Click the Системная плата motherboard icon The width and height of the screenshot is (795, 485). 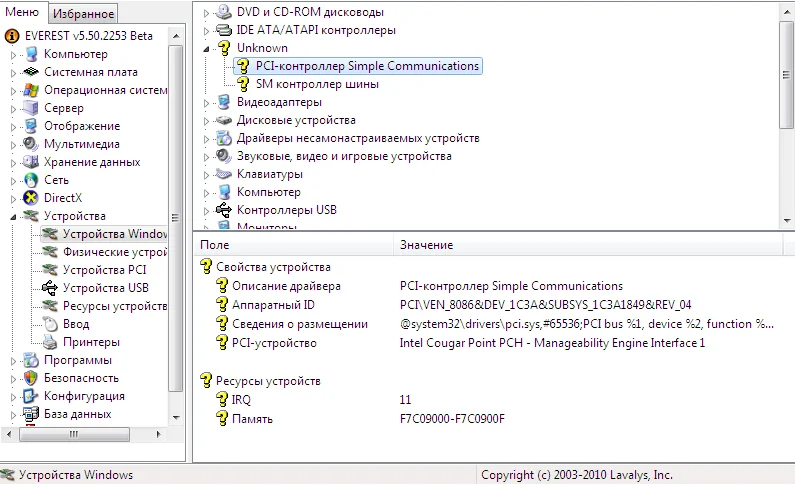tap(31, 72)
